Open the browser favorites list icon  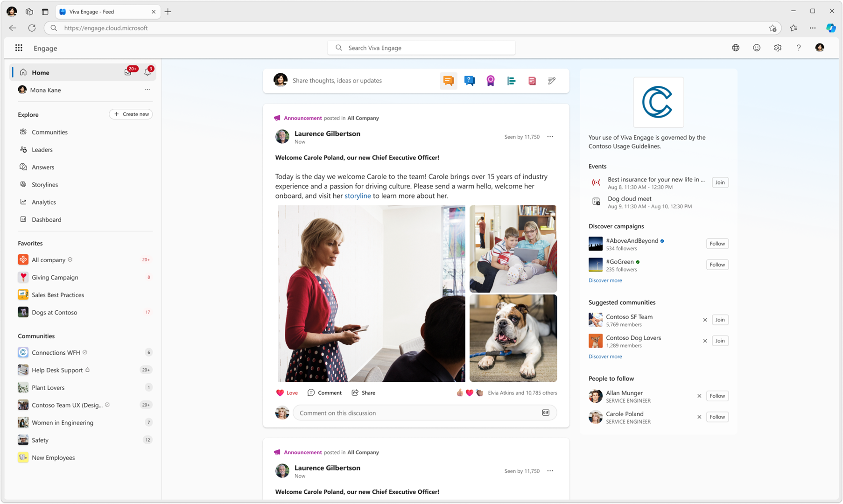pos(794,28)
